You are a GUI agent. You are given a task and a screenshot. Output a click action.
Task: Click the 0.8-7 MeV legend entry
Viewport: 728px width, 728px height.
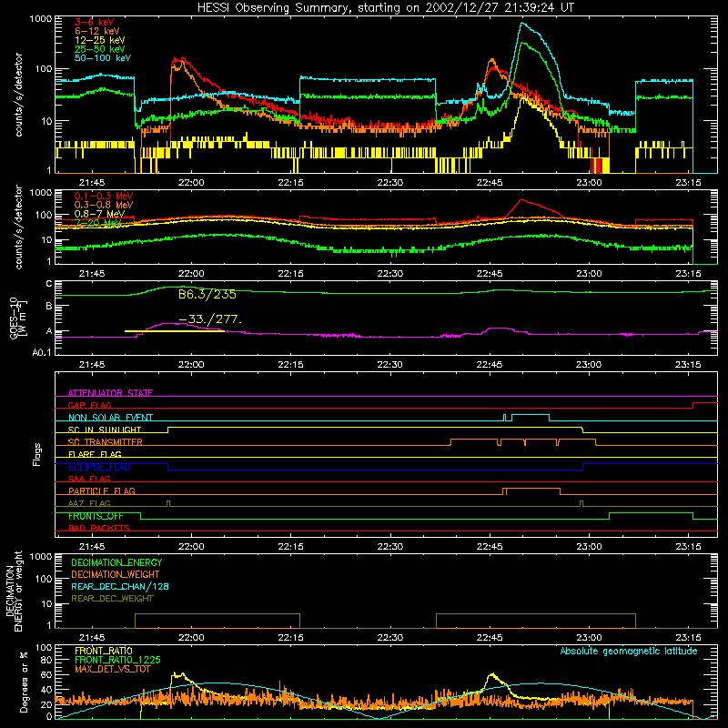pos(100,214)
